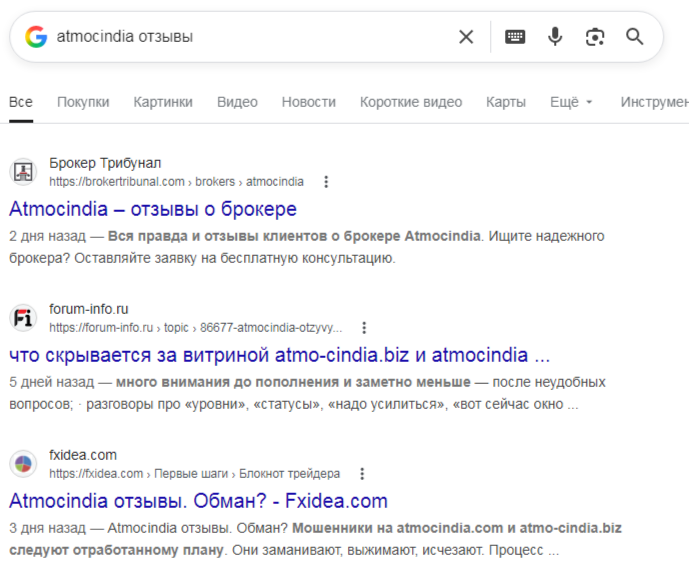Click the Брокер Трибунал site favicon
Screen dimensions: 689x573
pyautogui.click(x=23, y=172)
